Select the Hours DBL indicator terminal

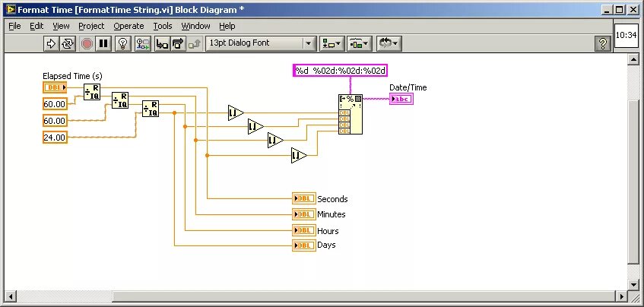(304, 230)
